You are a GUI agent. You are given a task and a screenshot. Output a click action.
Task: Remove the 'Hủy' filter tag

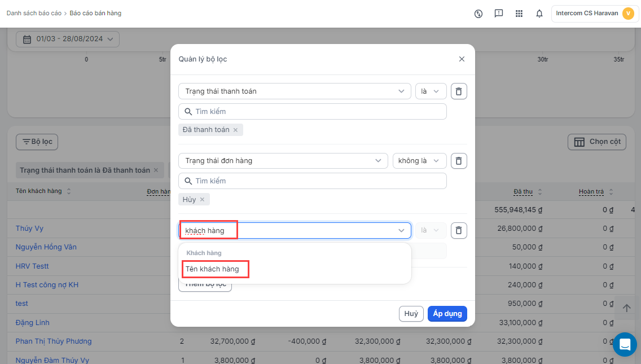202,200
